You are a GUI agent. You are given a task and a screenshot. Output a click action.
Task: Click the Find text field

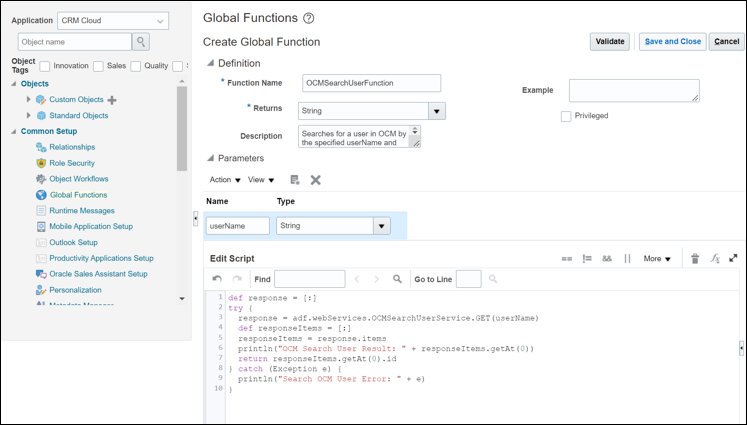pyautogui.click(x=310, y=279)
